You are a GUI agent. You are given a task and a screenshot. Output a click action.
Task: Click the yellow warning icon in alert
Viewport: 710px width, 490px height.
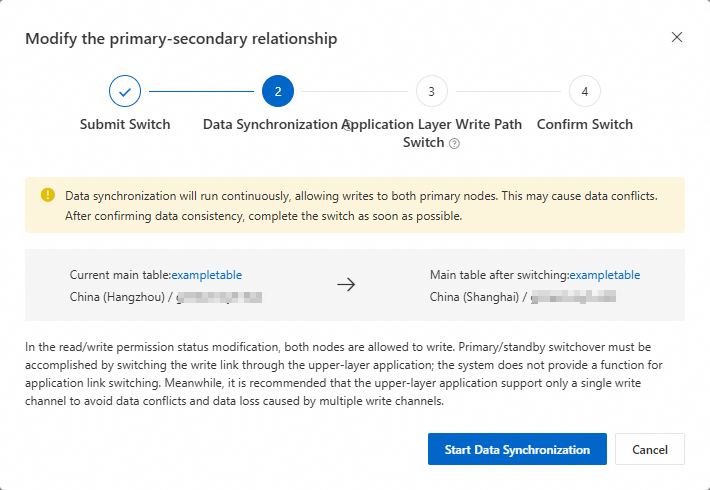(x=48, y=196)
